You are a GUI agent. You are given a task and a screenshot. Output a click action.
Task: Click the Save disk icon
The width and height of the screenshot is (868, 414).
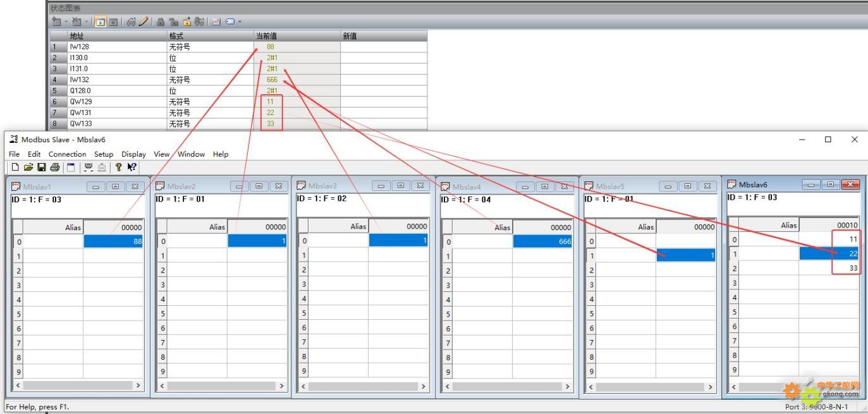coord(42,167)
